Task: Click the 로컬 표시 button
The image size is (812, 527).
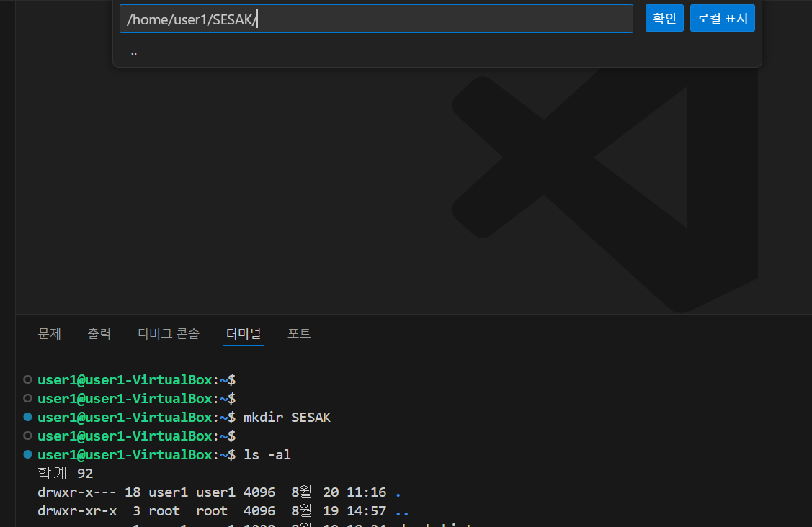Action: (723, 18)
